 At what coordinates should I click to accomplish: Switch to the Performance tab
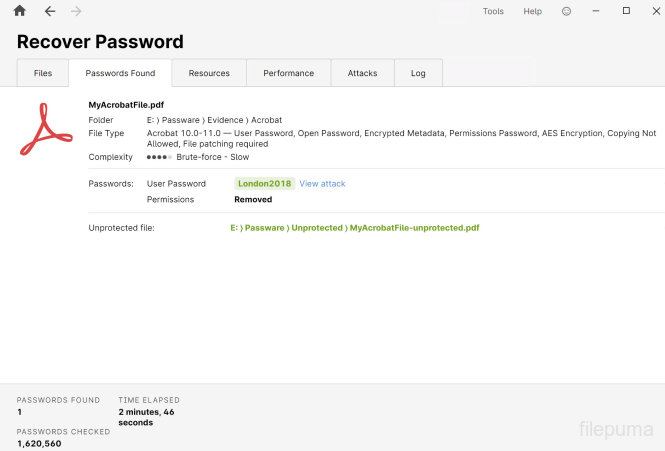289,73
